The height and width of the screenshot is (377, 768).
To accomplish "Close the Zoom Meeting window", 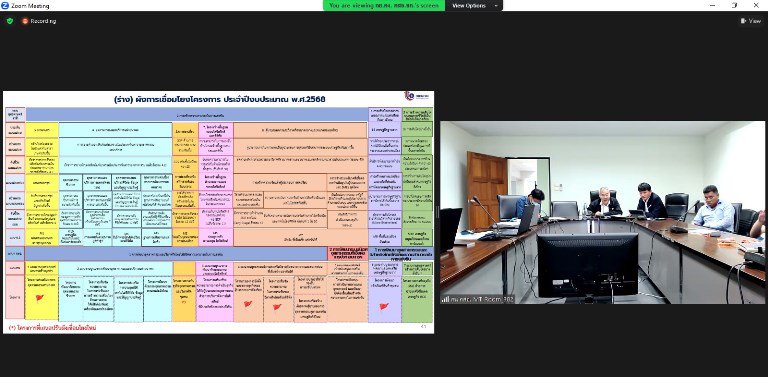I will [x=756, y=5].
